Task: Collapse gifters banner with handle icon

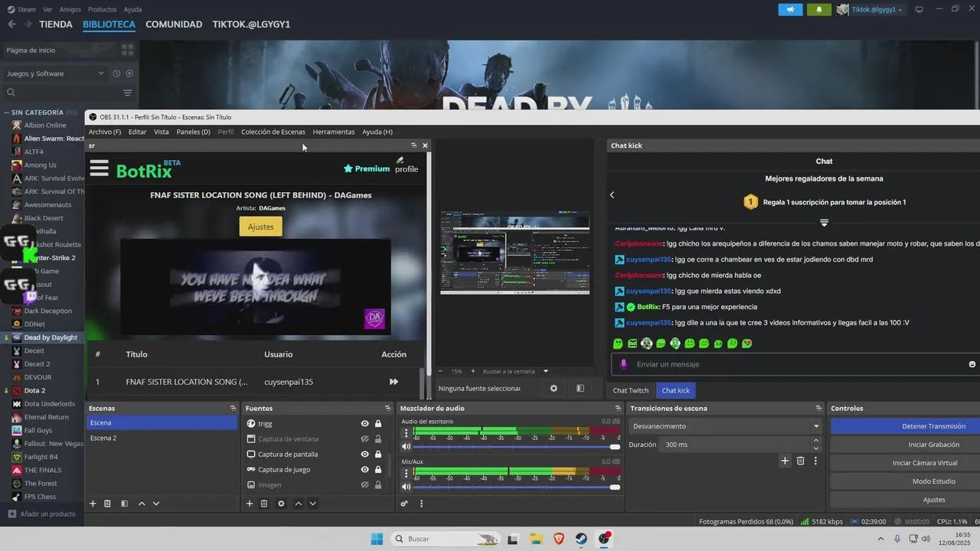Action: (x=824, y=223)
